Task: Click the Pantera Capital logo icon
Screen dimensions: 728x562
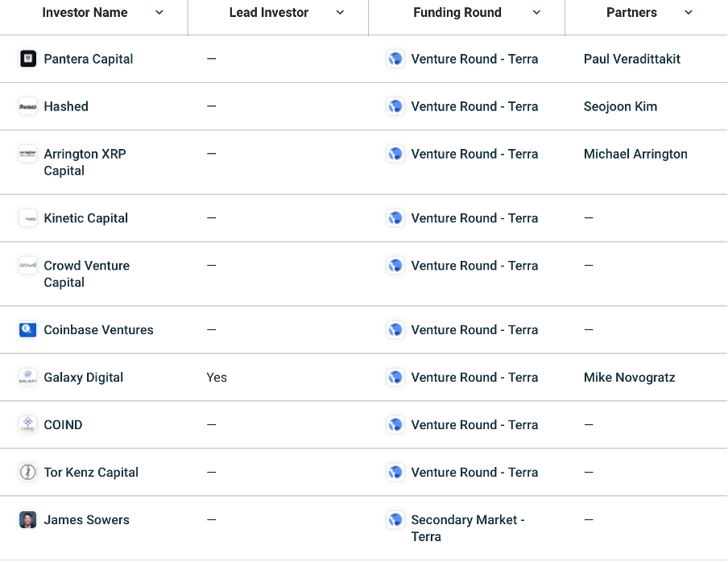Action: [28, 59]
